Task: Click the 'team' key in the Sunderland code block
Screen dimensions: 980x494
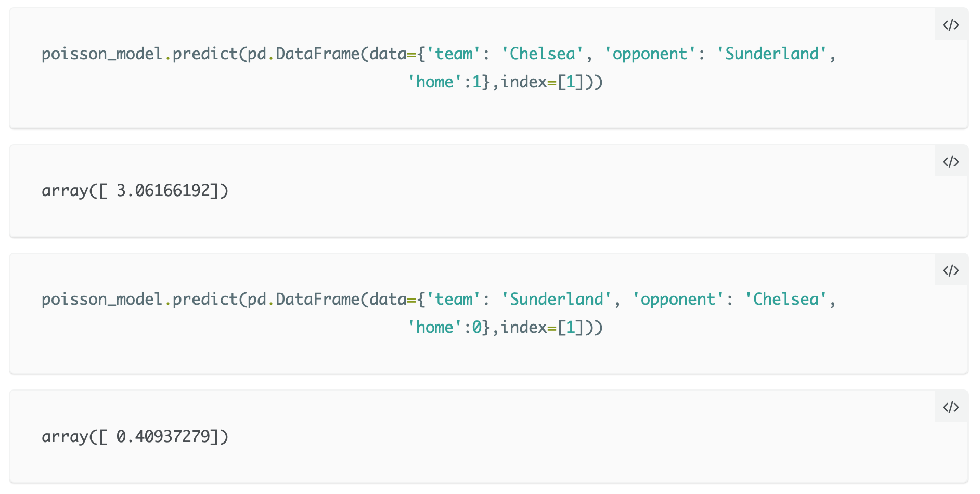Action: click(454, 300)
